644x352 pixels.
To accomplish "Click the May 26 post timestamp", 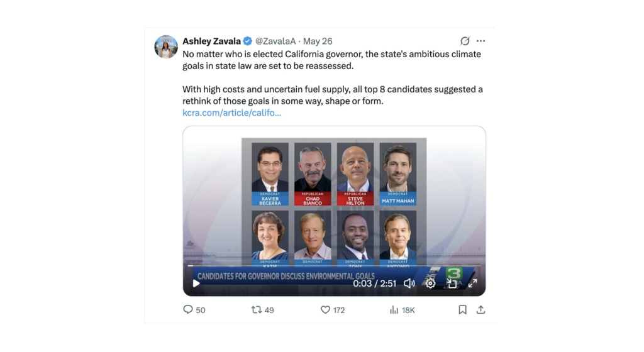I will click(318, 41).
